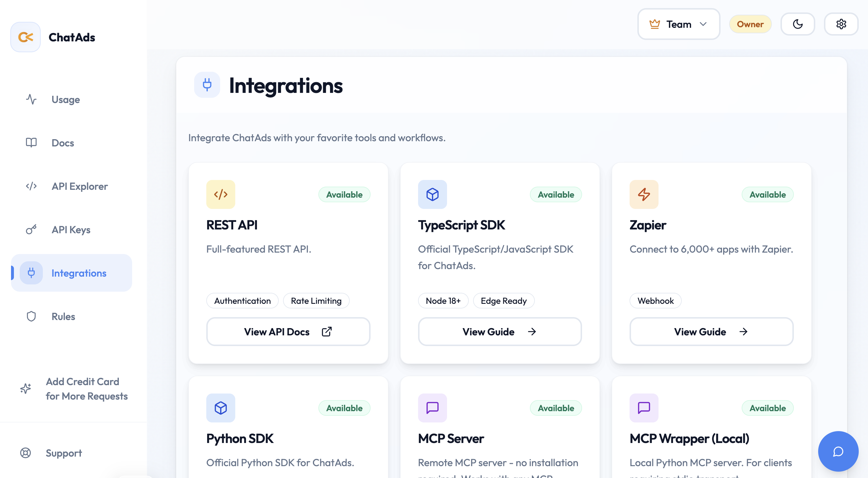Toggle dark mode with moon icon
Image resolution: width=868 pixels, height=478 pixels.
click(x=798, y=24)
